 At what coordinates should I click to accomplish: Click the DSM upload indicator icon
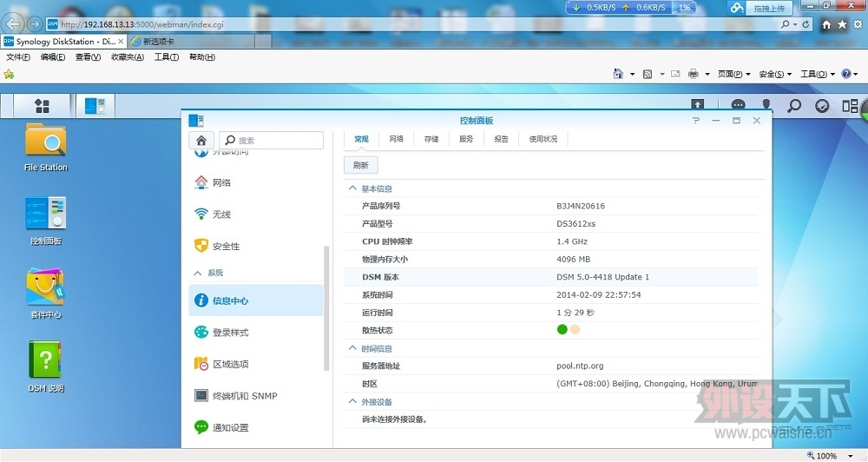[698, 104]
